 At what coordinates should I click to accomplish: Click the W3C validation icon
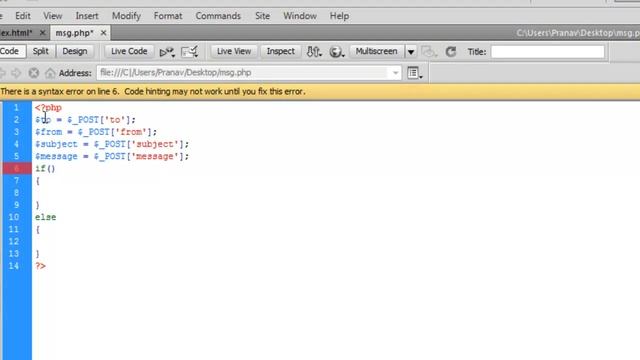click(x=189, y=52)
